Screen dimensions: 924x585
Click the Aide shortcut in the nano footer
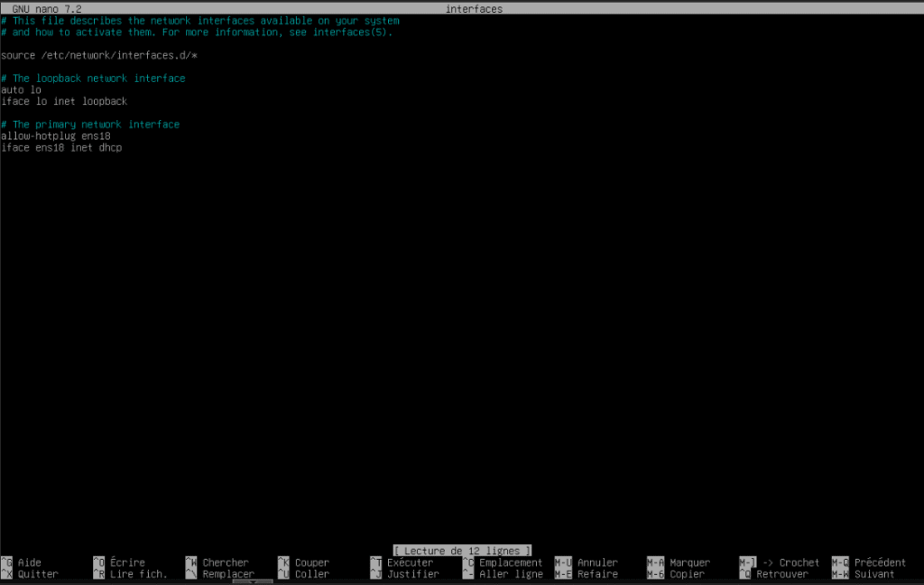coord(29,562)
